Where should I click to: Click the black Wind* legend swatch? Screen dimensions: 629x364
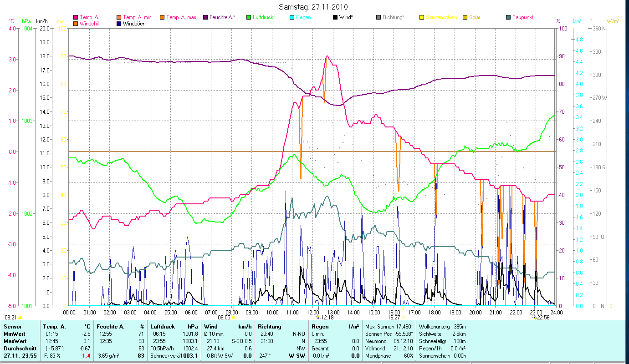pyautogui.click(x=335, y=17)
